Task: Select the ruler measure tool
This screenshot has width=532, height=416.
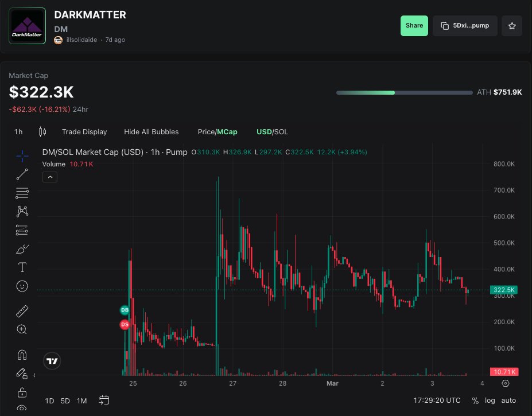Action: (x=22, y=311)
